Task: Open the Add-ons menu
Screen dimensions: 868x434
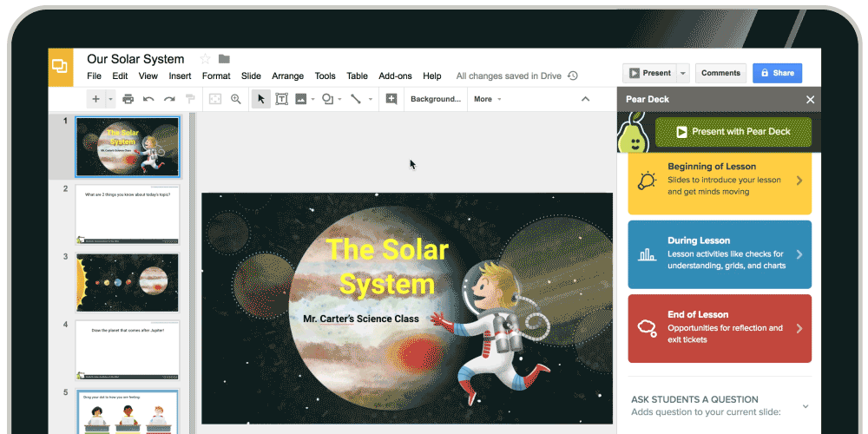Action: tap(395, 76)
